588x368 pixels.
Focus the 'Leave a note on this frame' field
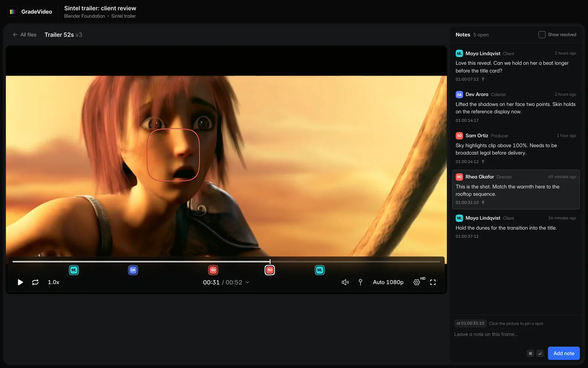[516, 334]
